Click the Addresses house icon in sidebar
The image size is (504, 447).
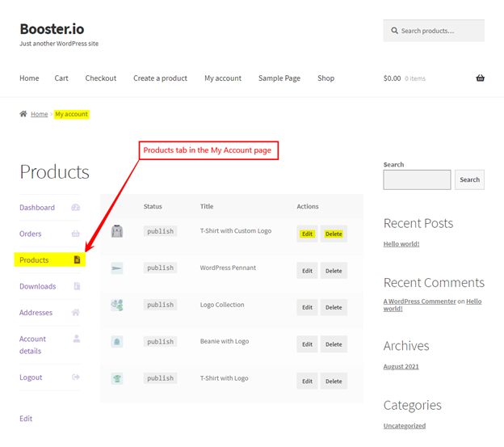pos(76,312)
